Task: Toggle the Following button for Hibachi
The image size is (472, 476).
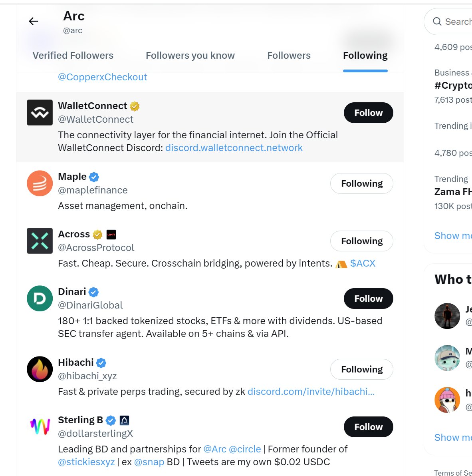Action: pos(361,369)
